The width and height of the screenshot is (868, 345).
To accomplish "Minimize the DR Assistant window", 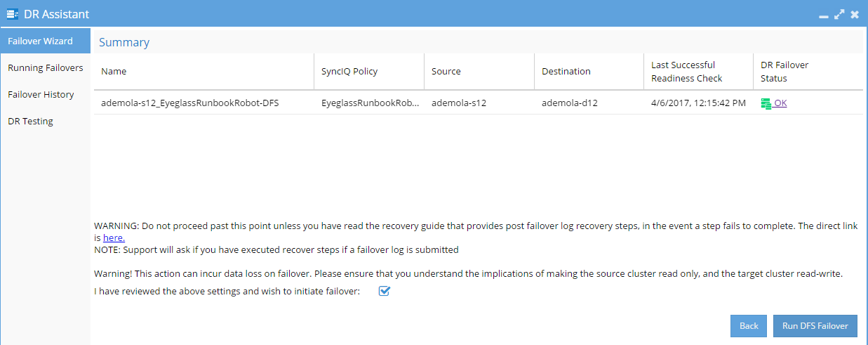I will pyautogui.click(x=823, y=15).
